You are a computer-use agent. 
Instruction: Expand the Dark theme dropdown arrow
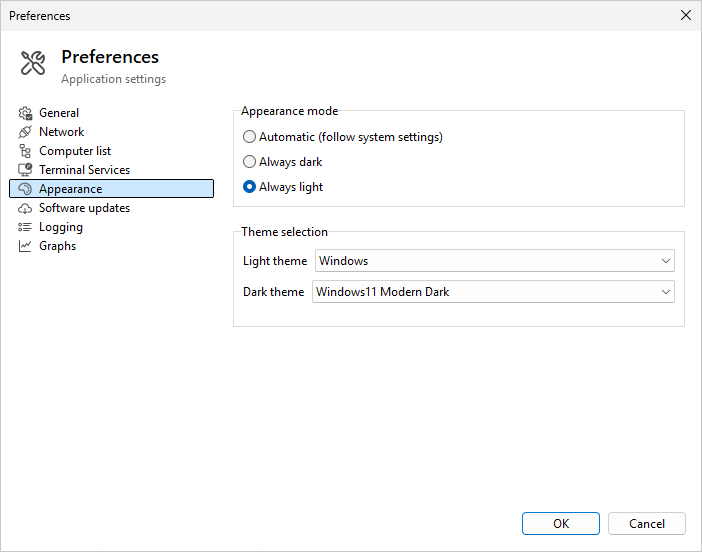coord(666,292)
